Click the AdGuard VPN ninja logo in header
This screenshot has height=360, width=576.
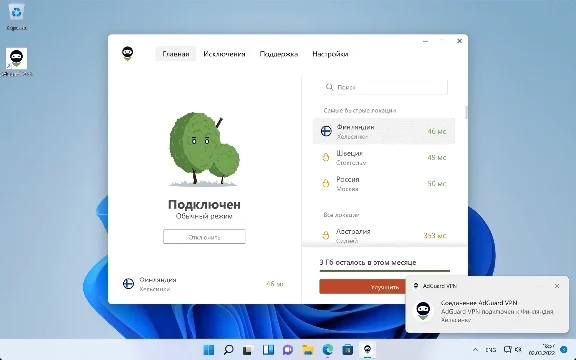[127, 54]
